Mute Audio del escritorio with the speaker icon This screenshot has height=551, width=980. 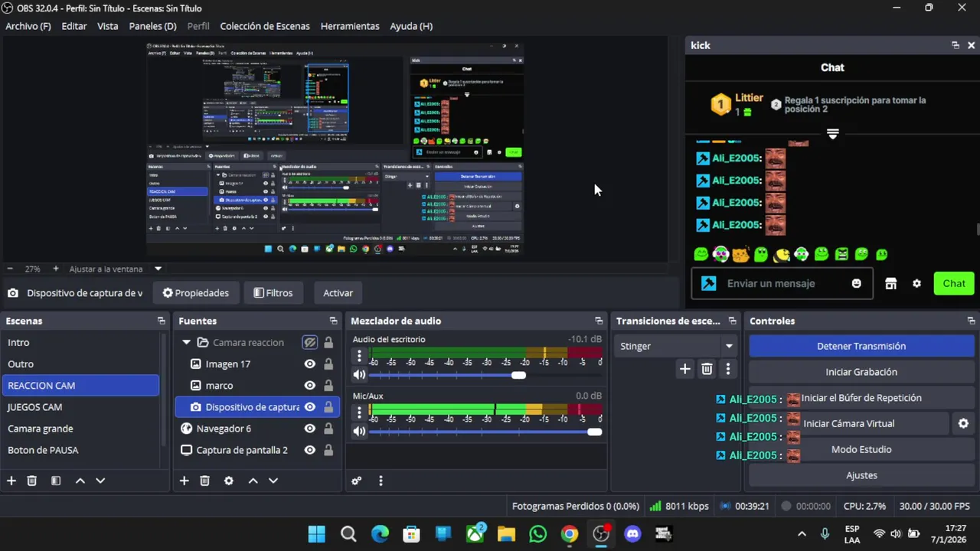point(359,375)
